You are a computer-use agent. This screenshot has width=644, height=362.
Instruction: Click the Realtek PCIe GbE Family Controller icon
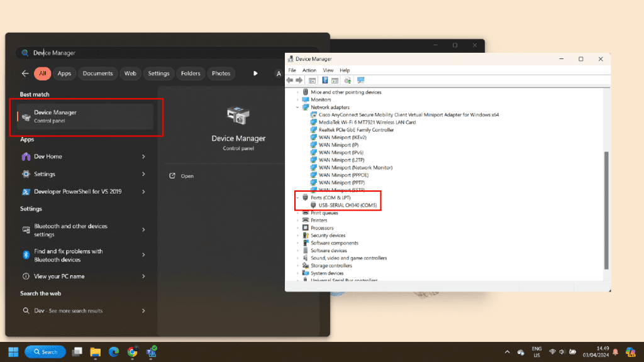(x=314, y=130)
